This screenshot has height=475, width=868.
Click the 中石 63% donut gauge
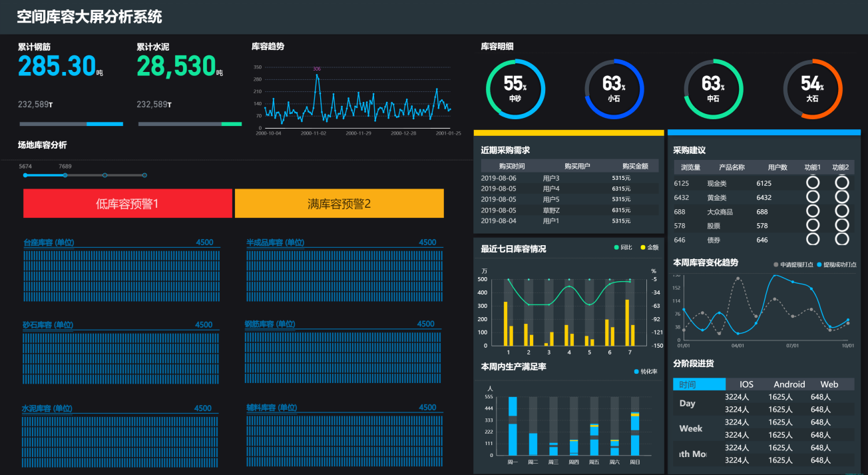713,89
